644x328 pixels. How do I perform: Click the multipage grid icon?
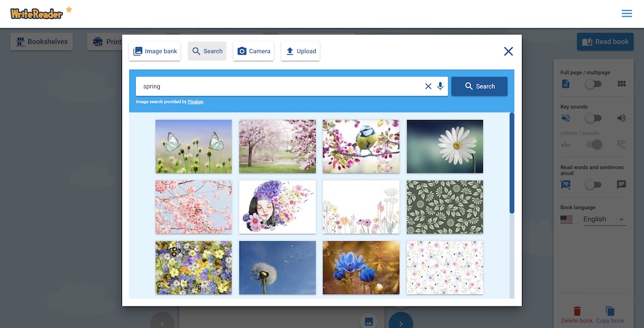pyautogui.click(x=621, y=84)
